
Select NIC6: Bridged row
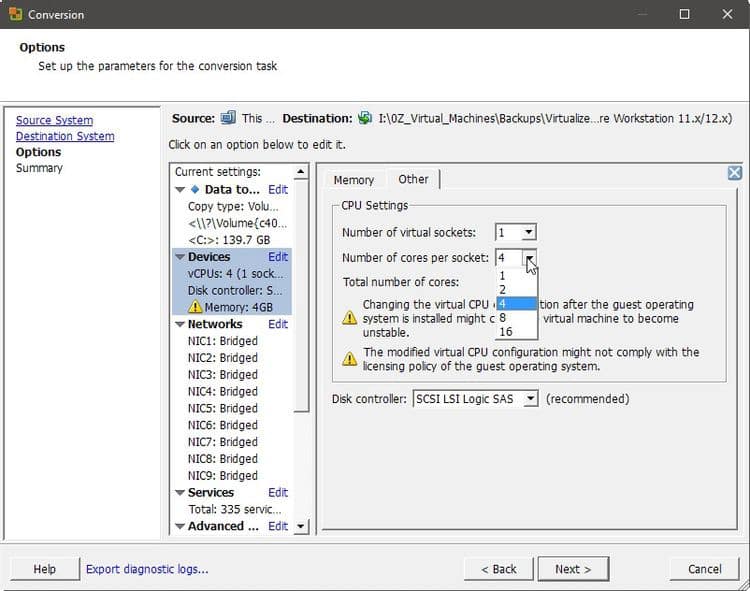click(x=223, y=425)
